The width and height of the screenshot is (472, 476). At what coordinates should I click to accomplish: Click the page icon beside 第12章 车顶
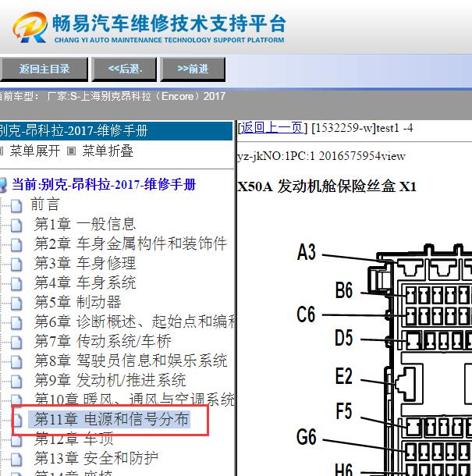pos(16,441)
